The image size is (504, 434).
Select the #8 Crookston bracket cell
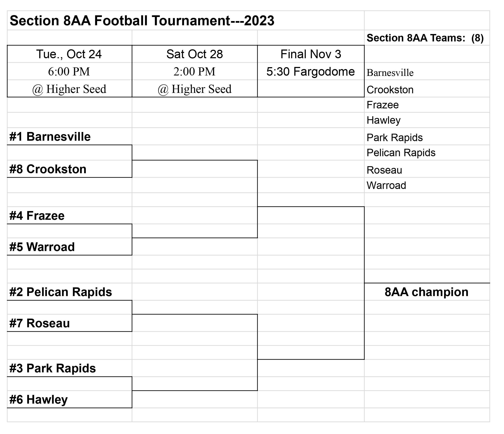coord(70,169)
